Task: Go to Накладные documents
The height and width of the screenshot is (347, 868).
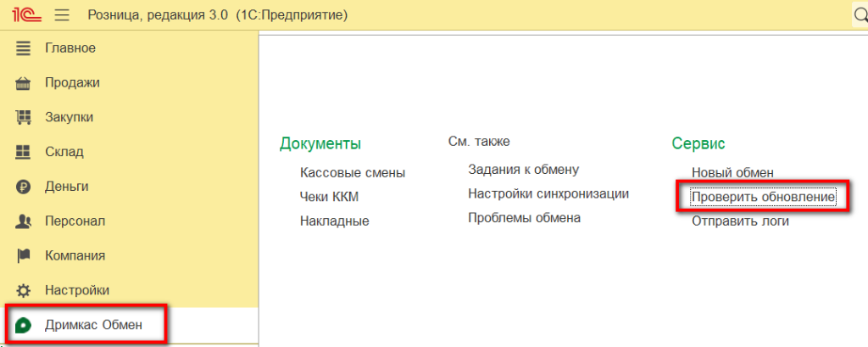Action: coord(334,221)
